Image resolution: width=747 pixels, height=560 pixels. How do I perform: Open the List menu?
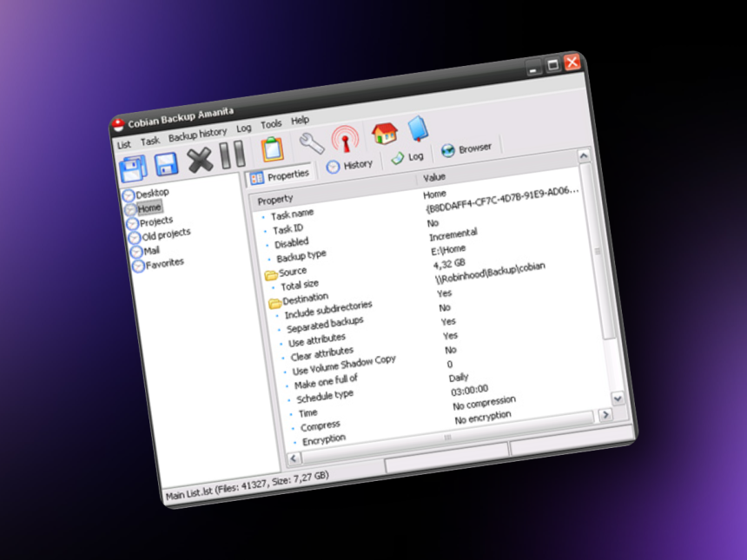(124, 144)
